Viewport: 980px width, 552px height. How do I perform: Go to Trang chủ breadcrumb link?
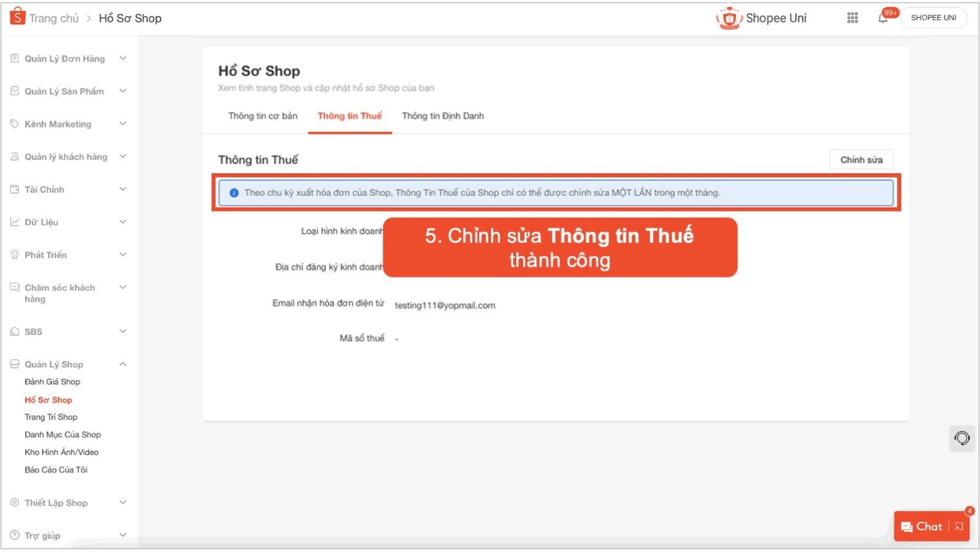click(54, 18)
